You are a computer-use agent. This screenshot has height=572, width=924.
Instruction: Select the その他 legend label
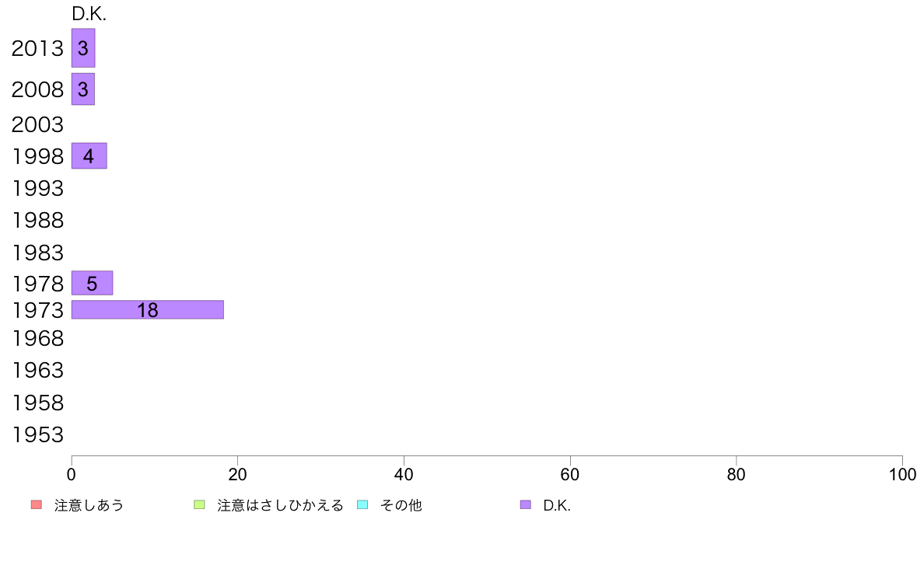[401, 505]
